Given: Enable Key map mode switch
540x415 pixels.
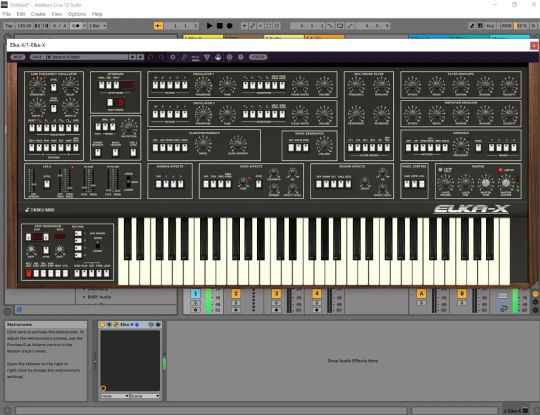Looking at the screenshot, I should point(490,26).
